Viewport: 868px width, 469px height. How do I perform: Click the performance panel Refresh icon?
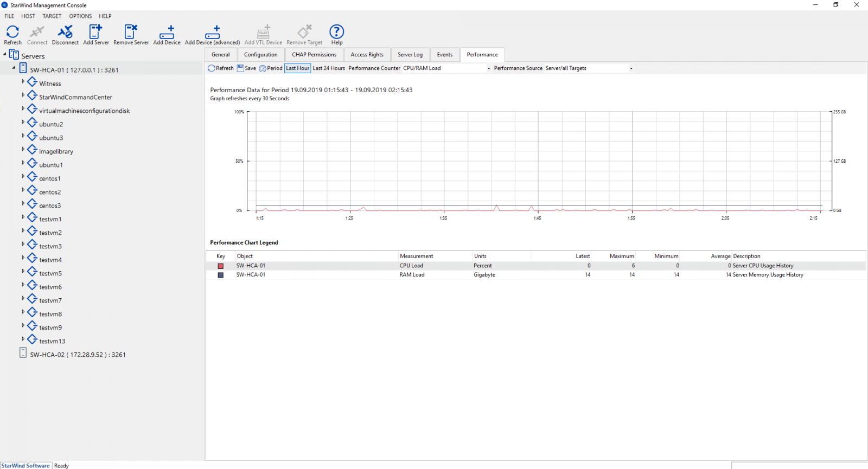(212, 68)
